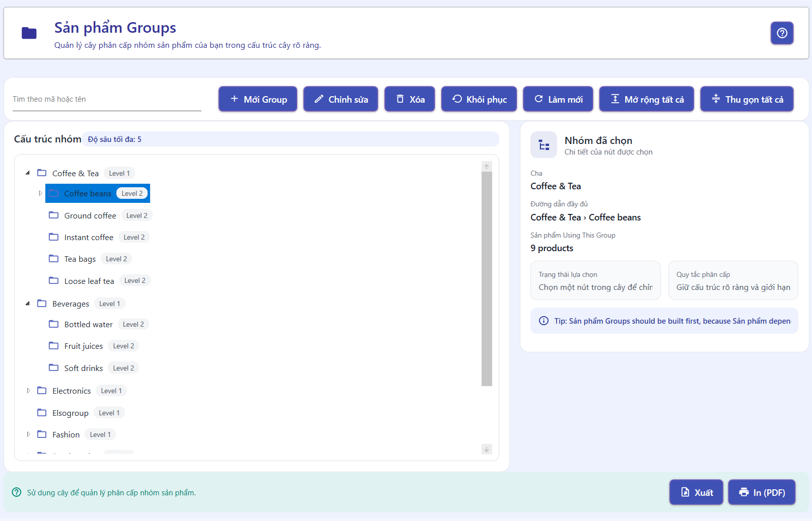
Task: Click the tree scrollbar down arrow
Action: tap(487, 449)
